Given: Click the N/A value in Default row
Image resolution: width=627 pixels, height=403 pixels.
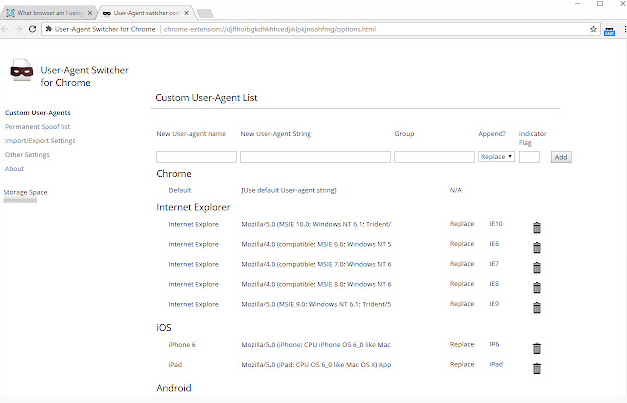Looking at the screenshot, I should (x=455, y=190).
